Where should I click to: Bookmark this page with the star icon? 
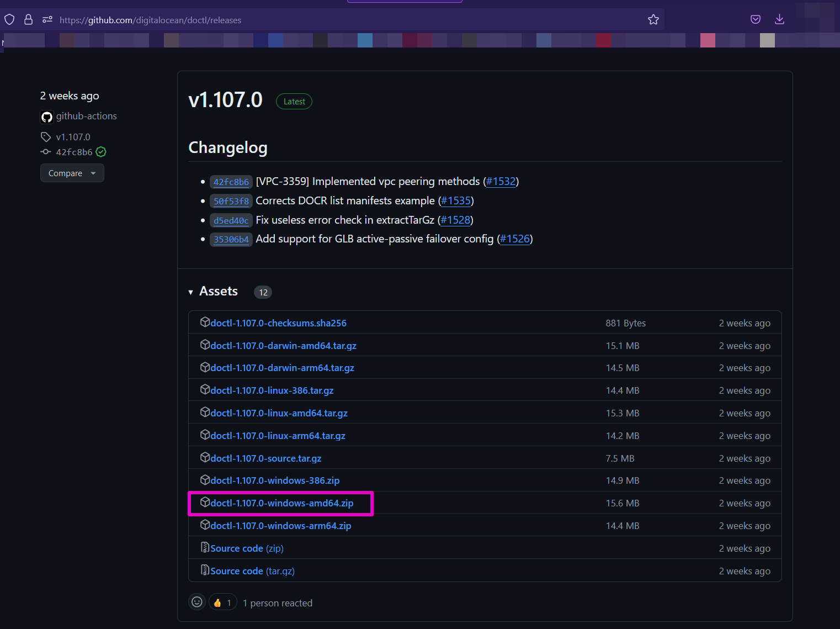pyautogui.click(x=653, y=20)
